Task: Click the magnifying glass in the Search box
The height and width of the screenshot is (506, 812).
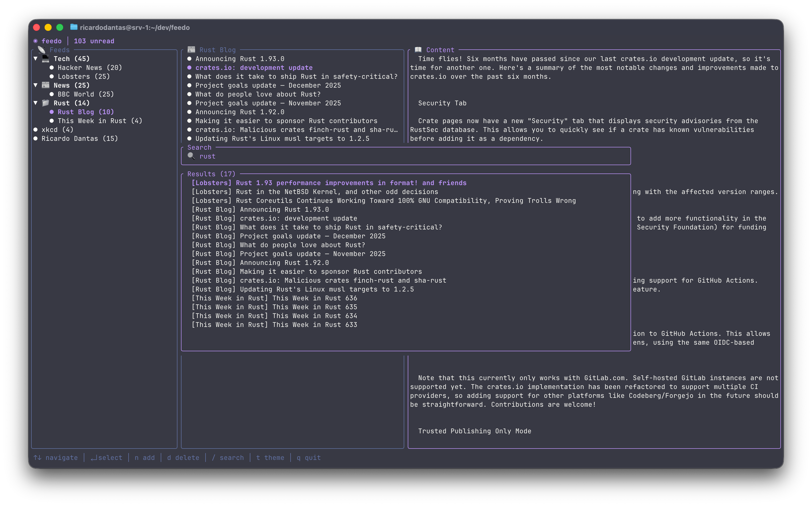Action: tap(191, 156)
